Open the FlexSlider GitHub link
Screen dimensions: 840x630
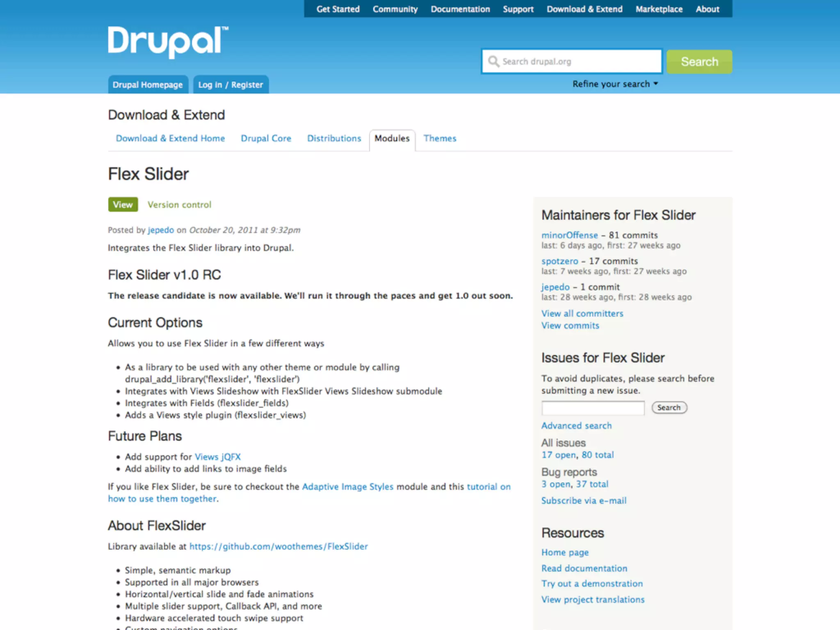coord(278,547)
